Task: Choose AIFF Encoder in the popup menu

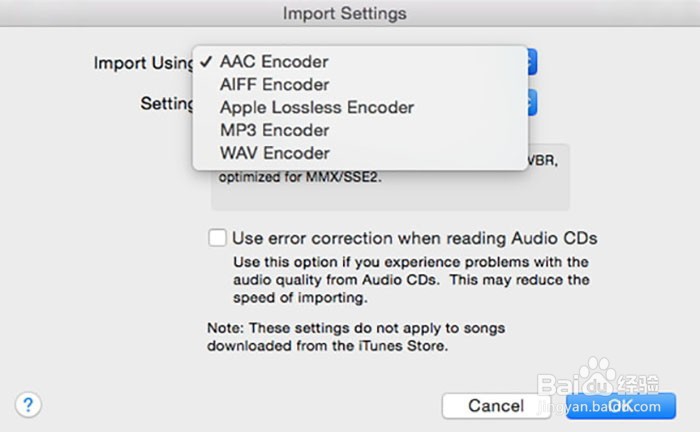Action: tap(274, 85)
